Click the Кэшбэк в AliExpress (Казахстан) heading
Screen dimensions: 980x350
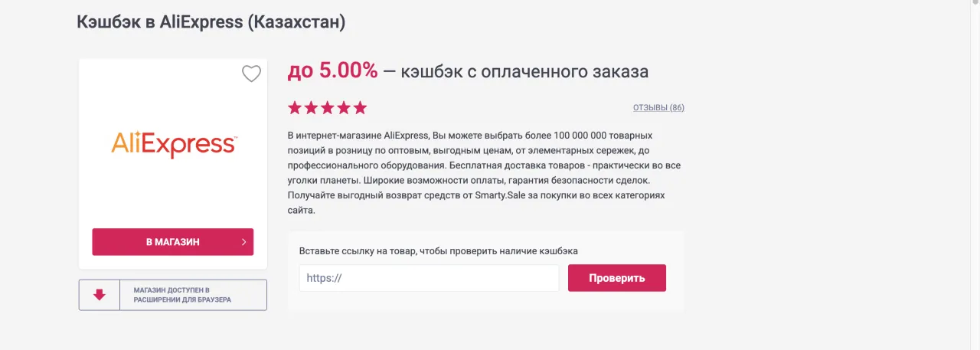pos(211,22)
